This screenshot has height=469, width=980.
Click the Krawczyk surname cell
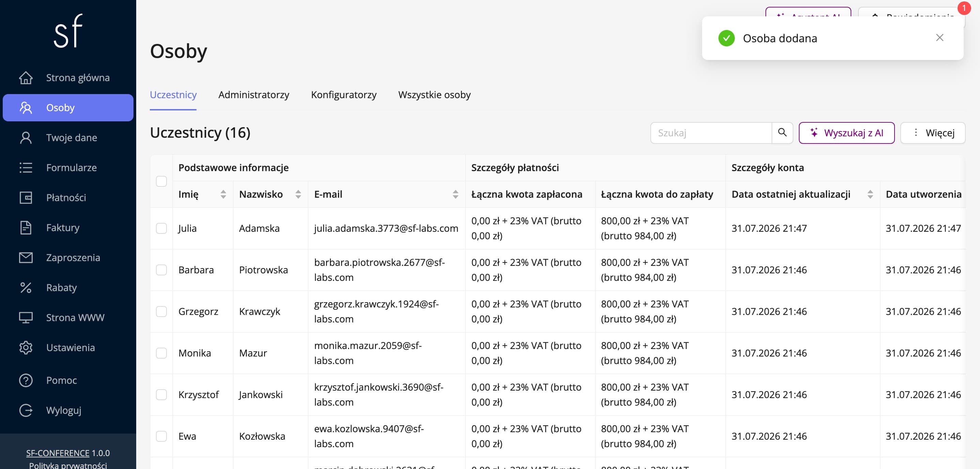coord(270,312)
